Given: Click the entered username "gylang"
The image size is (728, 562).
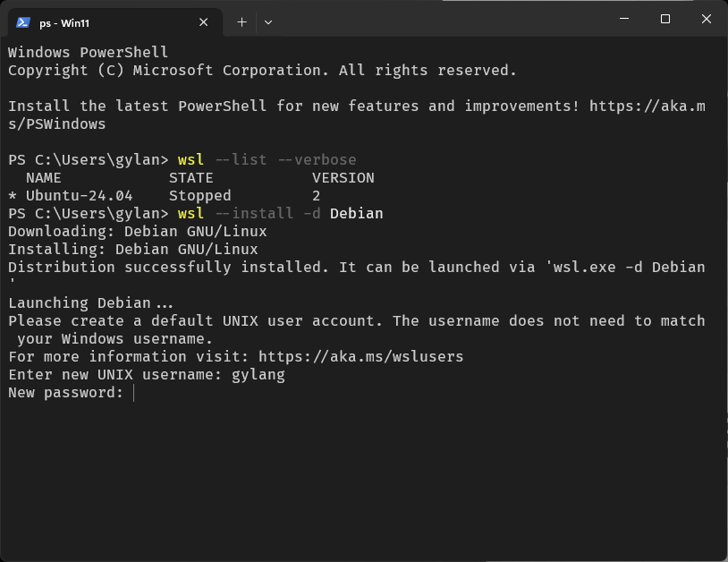Looking at the screenshot, I should 258,375.
